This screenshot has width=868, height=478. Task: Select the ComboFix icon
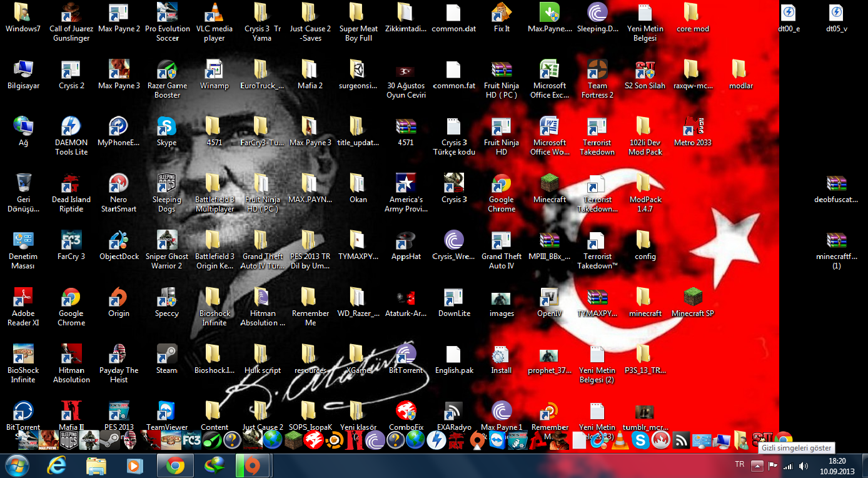(406, 415)
